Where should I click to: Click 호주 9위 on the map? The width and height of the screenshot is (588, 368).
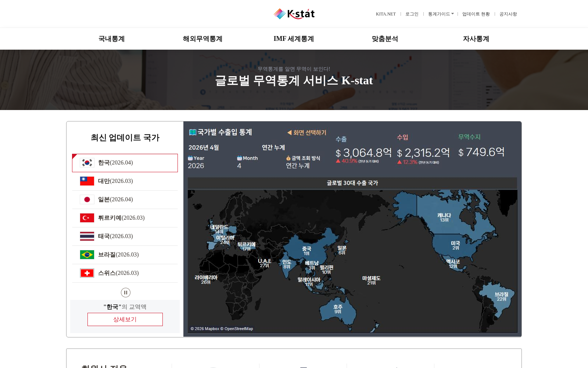coord(338,309)
